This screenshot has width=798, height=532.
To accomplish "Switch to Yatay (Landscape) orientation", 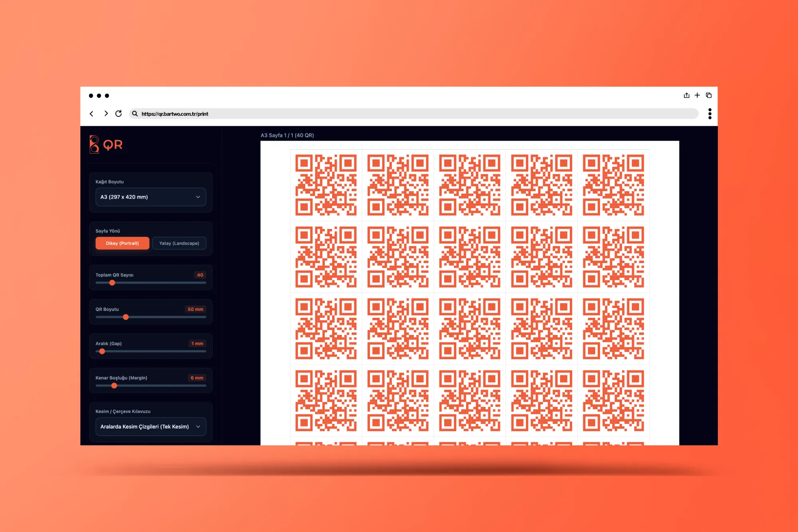I will click(179, 243).
